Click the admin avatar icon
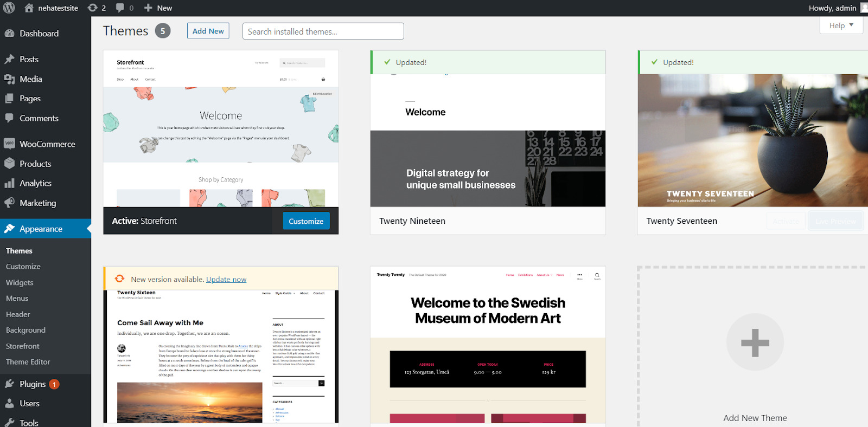The width and height of the screenshot is (868, 427). (864, 8)
